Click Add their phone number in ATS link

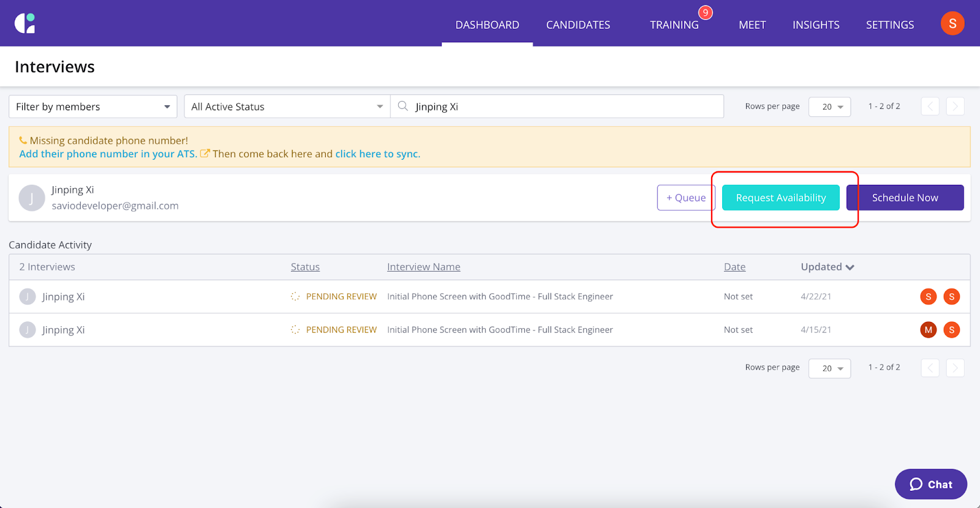pyautogui.click(x=108, y=154)
